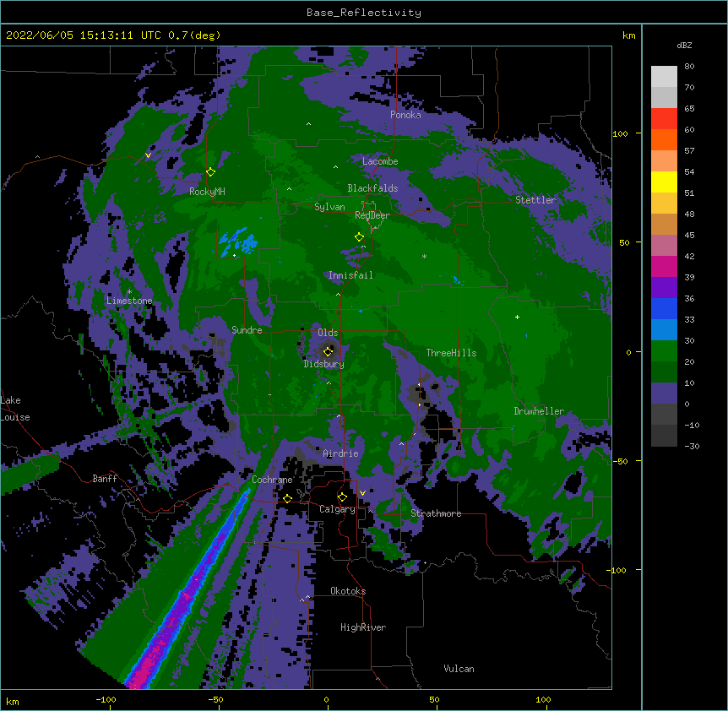Click the Banff map label
This screenshot has width=728, height=711.
pos(105,479)
